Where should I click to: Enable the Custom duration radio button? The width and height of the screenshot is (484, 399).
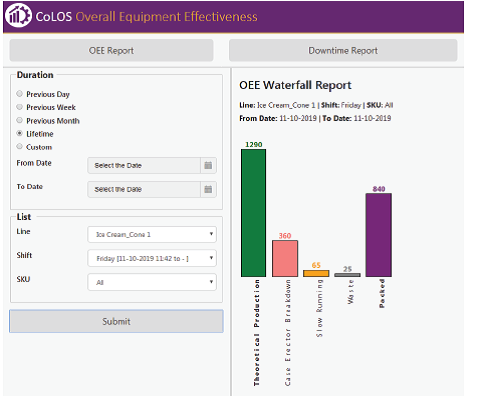20,146
